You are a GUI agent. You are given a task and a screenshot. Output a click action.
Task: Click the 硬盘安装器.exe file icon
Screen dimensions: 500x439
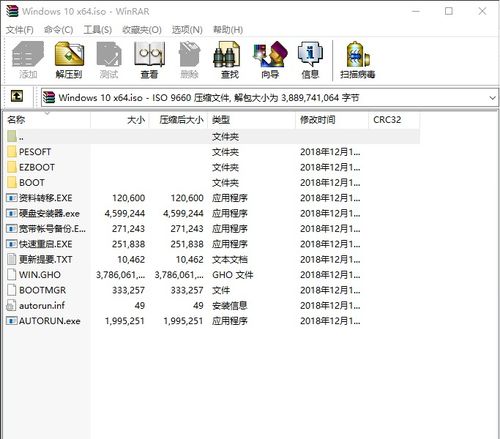(12, 213)
